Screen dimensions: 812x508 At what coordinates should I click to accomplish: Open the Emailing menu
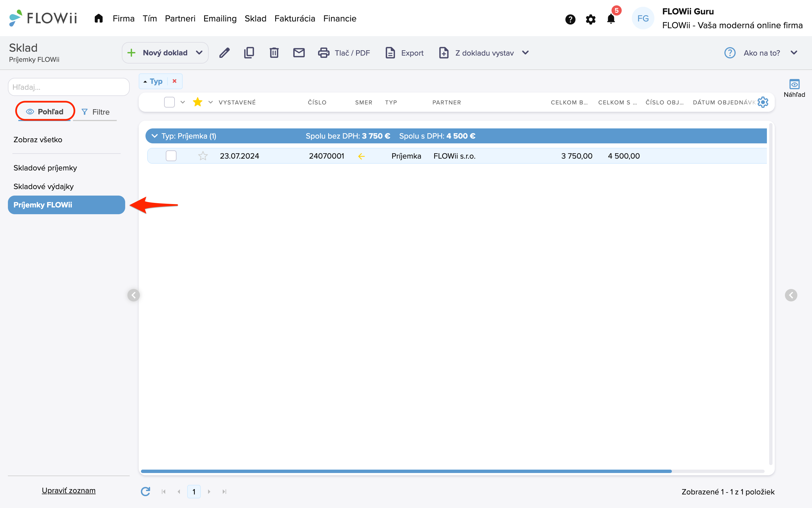[x=220, y=18]
